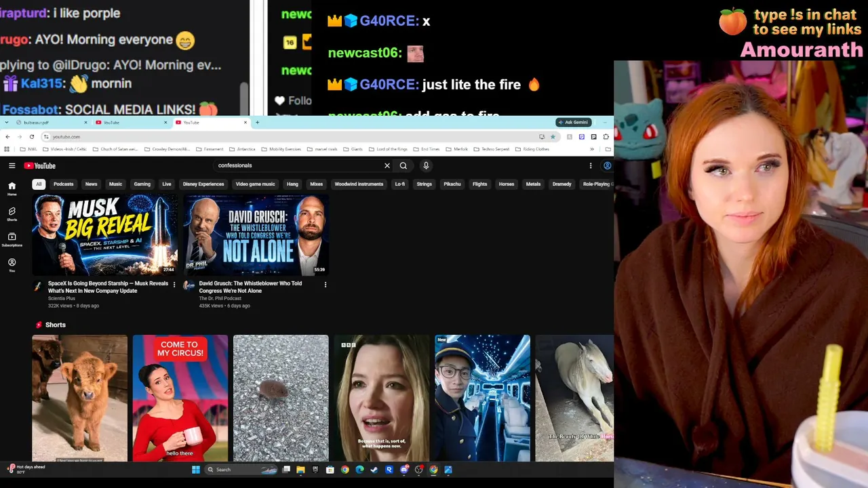Open the 'Come to my circus' Short

tap(180, 398)
